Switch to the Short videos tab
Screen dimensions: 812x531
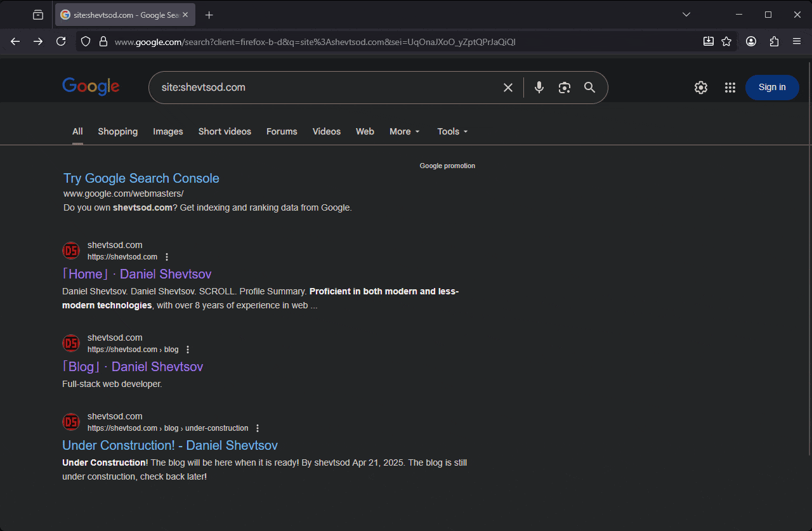[225, 131]
